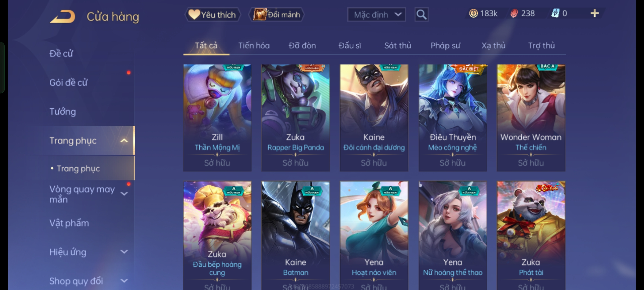Select the Pháp sư tab
644x290 pixels.
point(445,46)
